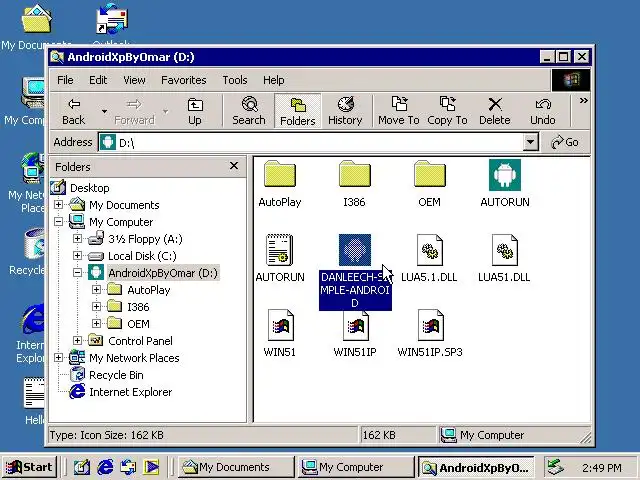Click Show Desktop quick launch icon
This screenshot has width=640, height=480.
coord(82,467)
